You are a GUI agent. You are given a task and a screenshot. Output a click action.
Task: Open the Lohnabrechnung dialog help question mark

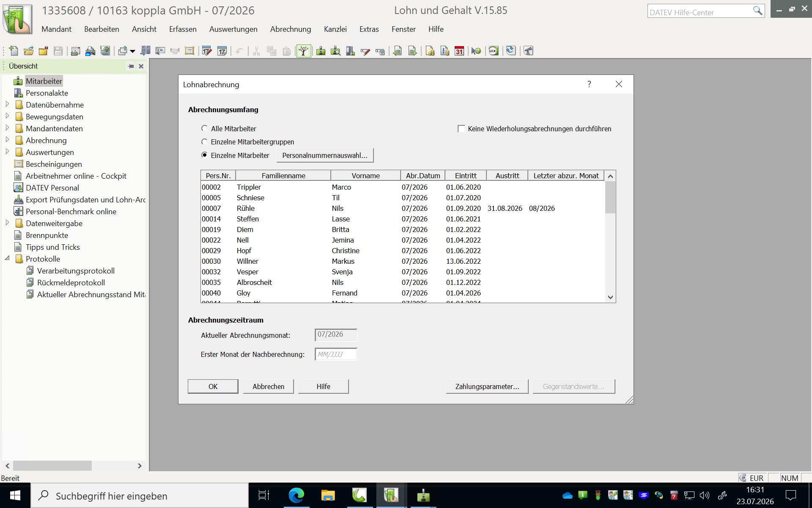[x=589, y=84]
